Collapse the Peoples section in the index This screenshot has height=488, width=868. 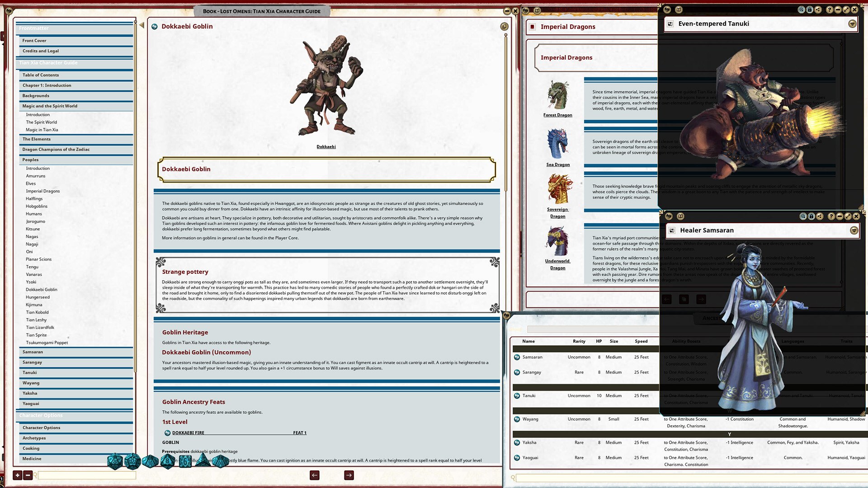30,160
